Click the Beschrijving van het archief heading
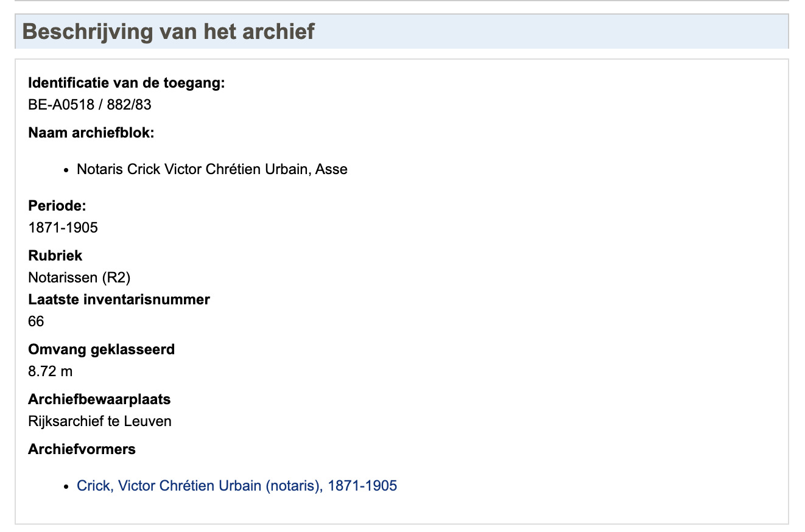Image resolution: width=805 pixels, height=532 pixels. pos(169,32)
